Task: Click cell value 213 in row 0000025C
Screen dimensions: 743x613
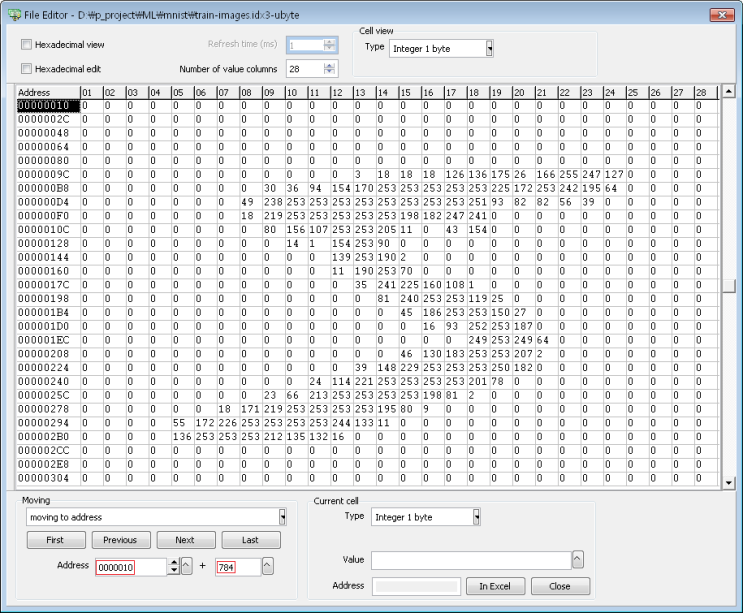Action: tap(319, 395)
